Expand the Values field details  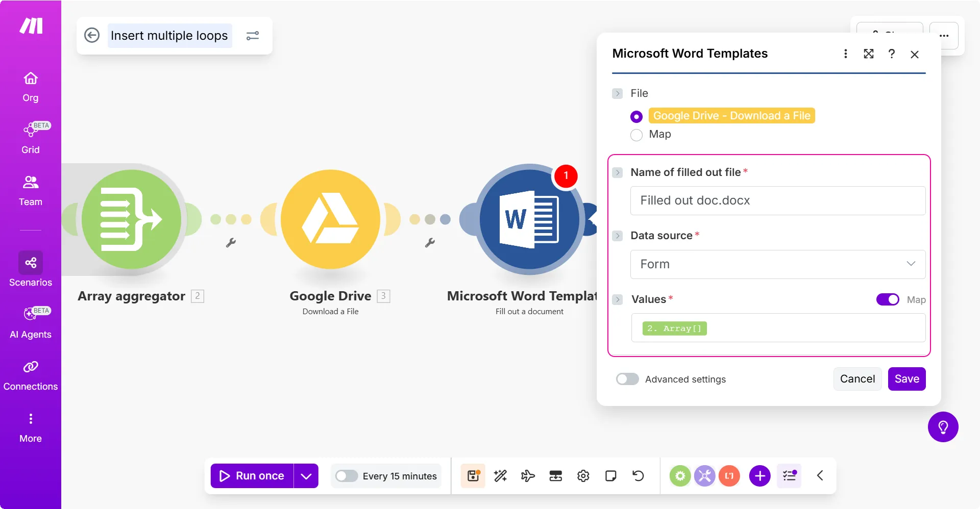click(x=618, y=299)
